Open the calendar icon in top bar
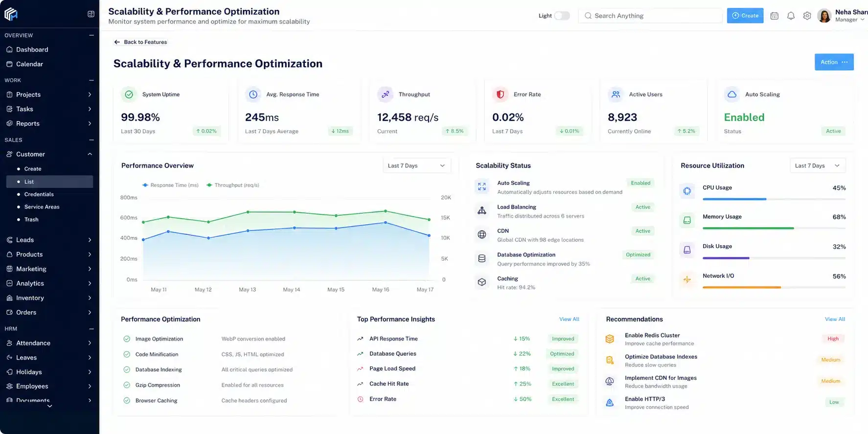Viewport: 868px width, 434px height. pos(774,16)
